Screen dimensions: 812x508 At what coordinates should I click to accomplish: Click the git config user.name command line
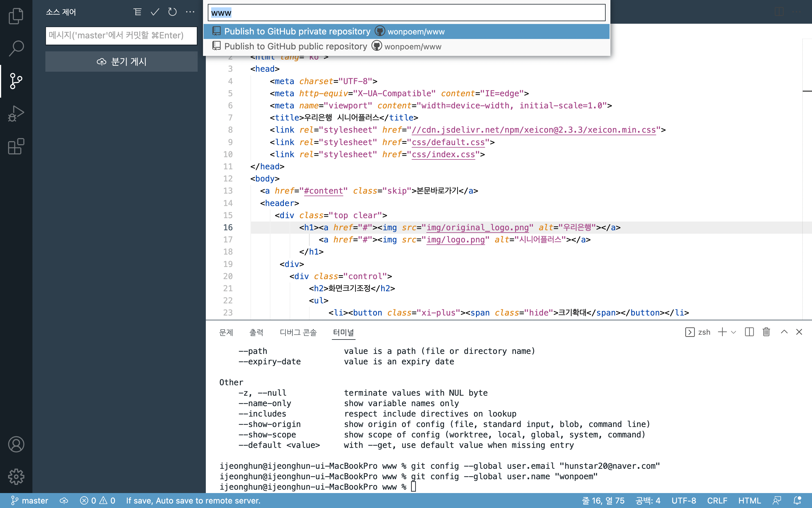click(409, 476)
